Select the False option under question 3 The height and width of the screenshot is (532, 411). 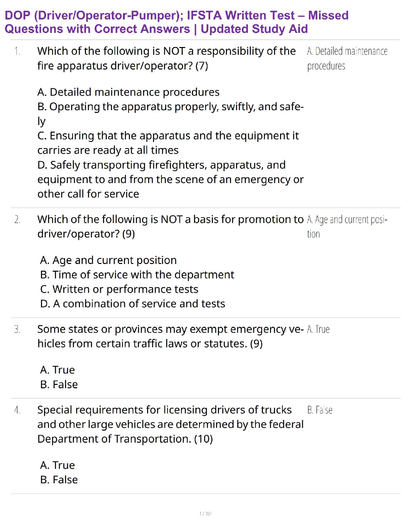pyautogui.click(x=59, y=384)
